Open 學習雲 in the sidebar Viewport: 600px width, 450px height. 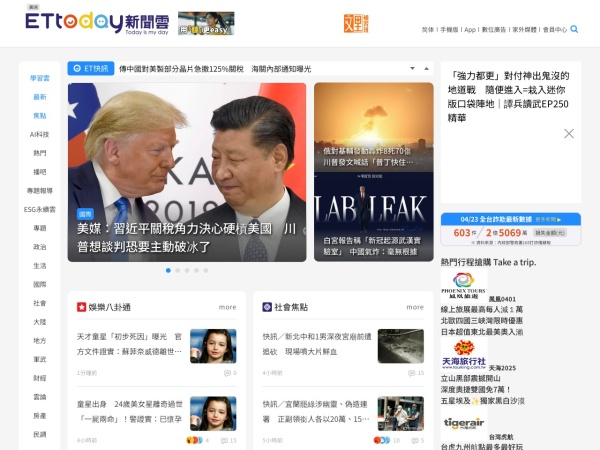40,78
